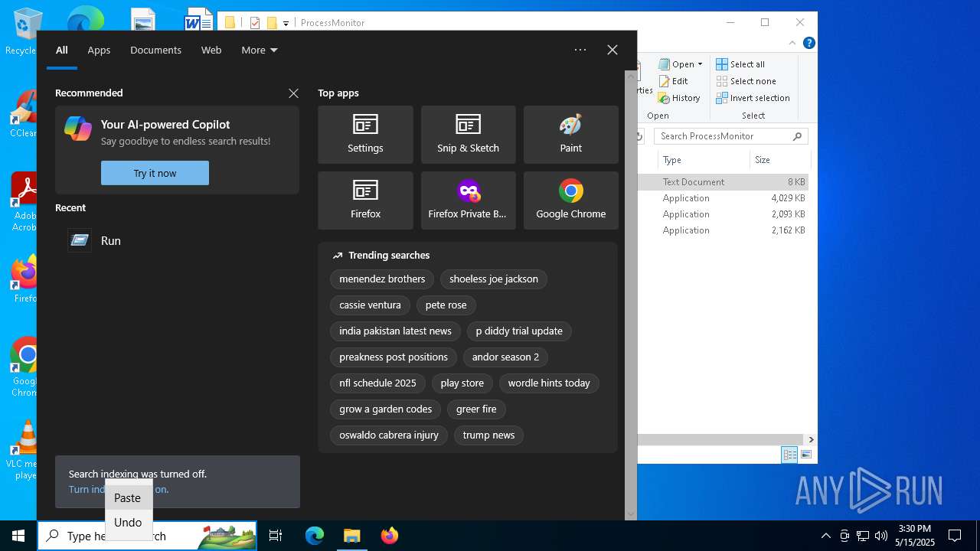Launch Google Chrome from Top apps

coord(570,201)
